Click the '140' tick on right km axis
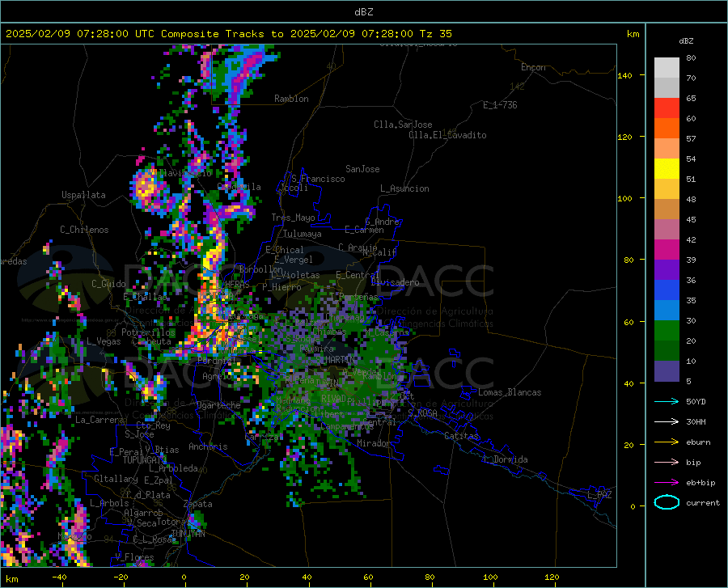The width and height of the screenshot is (728, 588). pos(624,75)
